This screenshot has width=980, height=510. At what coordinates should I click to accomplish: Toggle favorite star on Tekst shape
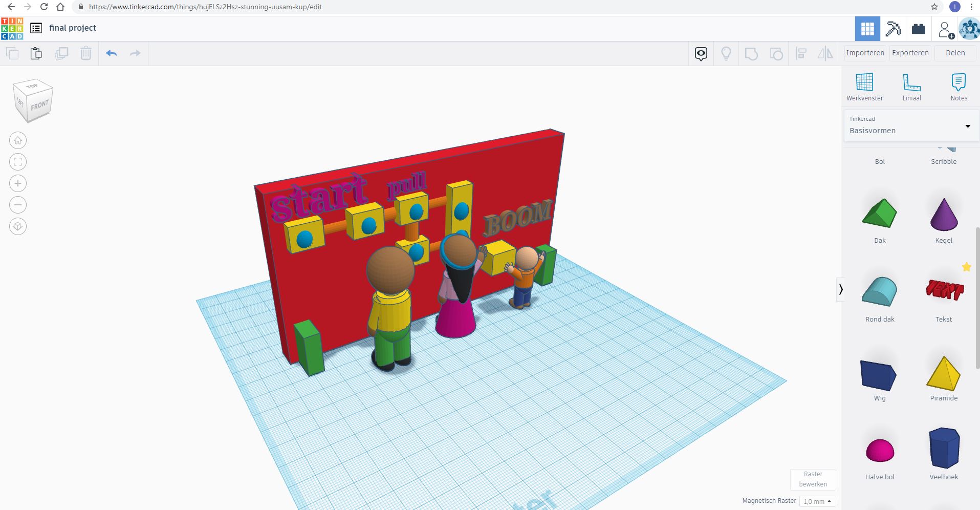(x=966, y=267)
